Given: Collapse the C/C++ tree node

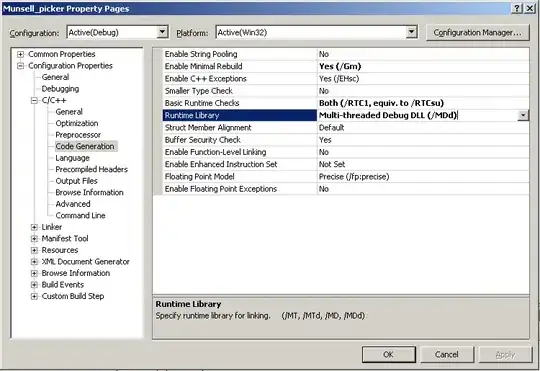Looking at the screenshot, I should tap(34, 101).
